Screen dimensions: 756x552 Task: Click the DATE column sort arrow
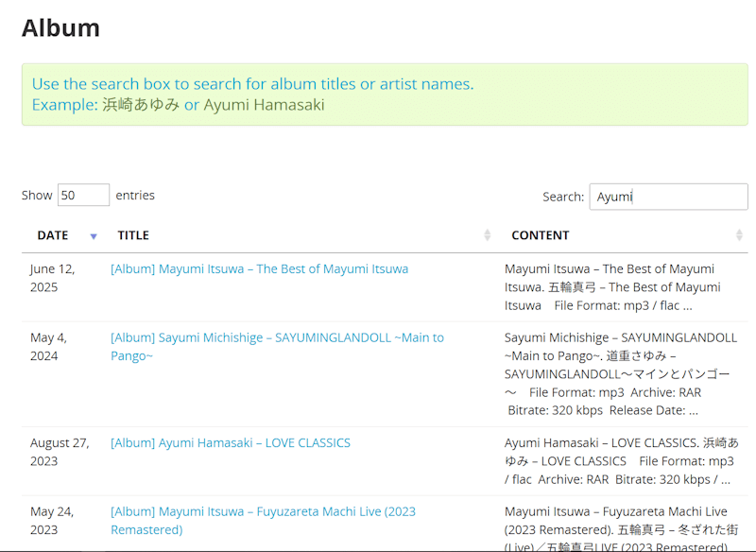click(94, 236)
